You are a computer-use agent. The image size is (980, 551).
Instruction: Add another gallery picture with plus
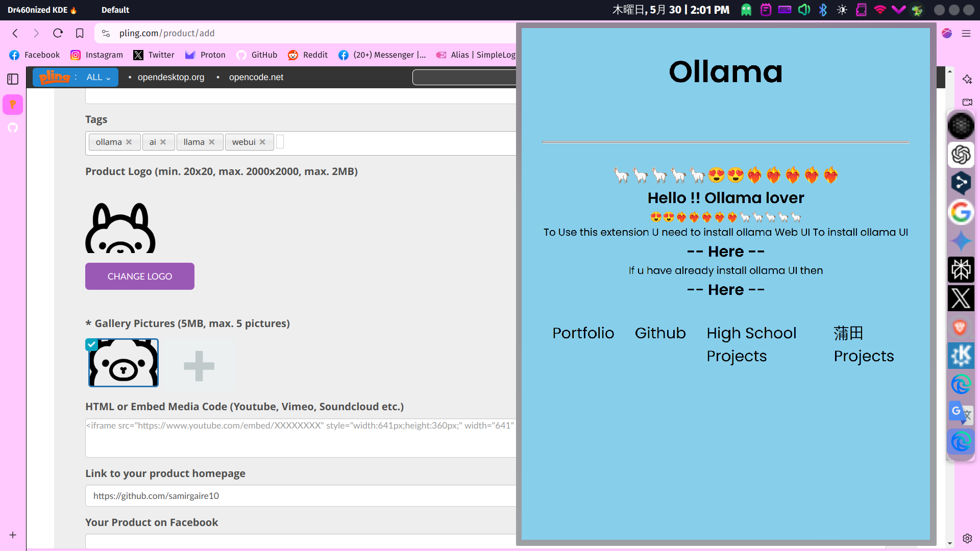(x=199, y=366)
